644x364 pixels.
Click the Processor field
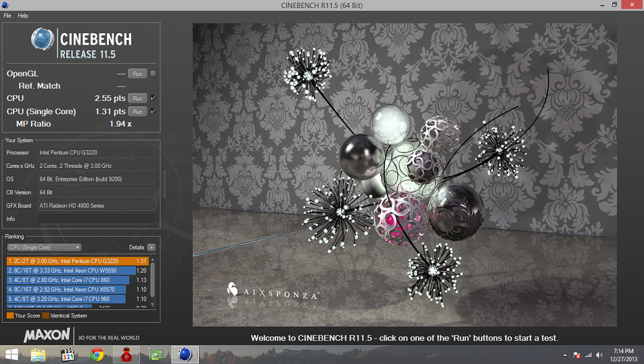97,152
